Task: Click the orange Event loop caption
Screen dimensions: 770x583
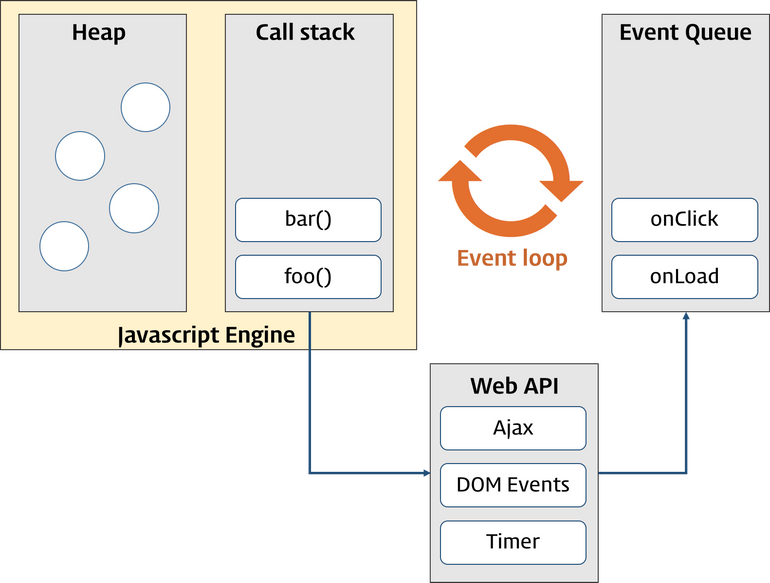Action: tap(512, 258)
